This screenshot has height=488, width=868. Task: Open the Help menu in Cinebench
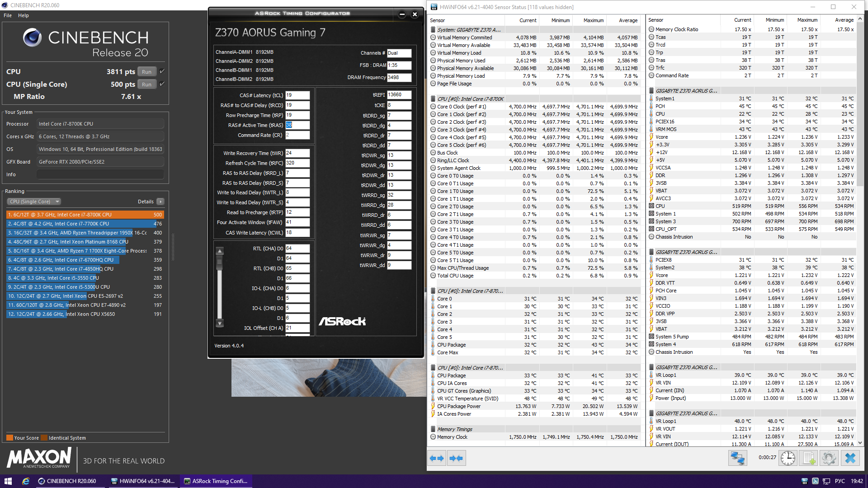tap(23, 15)
